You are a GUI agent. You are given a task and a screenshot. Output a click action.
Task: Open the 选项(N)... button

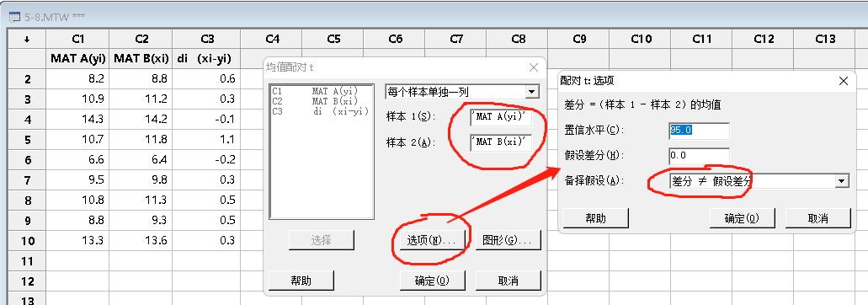coord(431,240)
